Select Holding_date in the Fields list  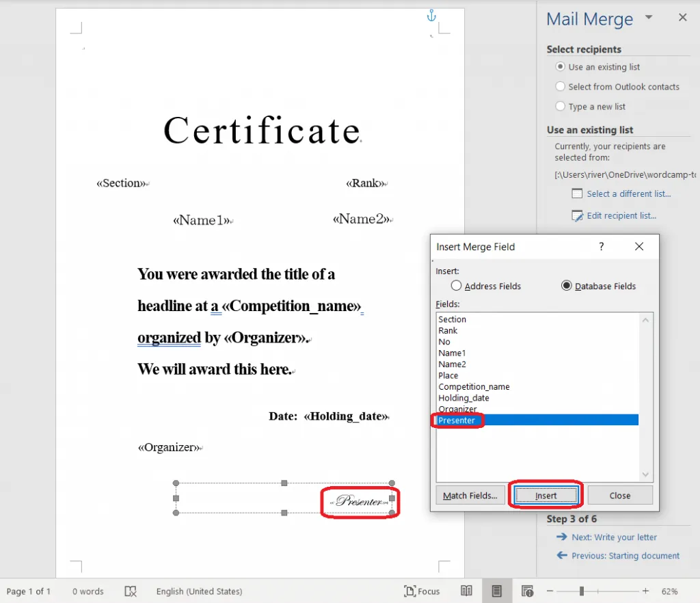click(463, 398)
